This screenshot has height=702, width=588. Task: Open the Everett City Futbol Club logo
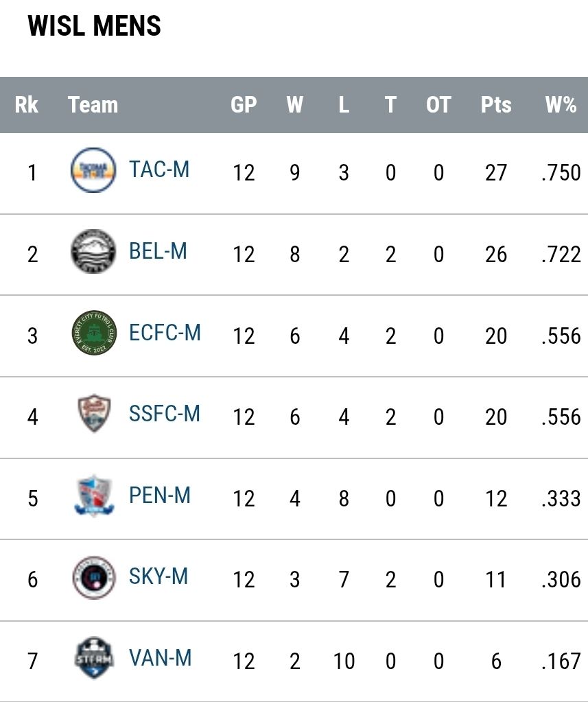(94, 333)
